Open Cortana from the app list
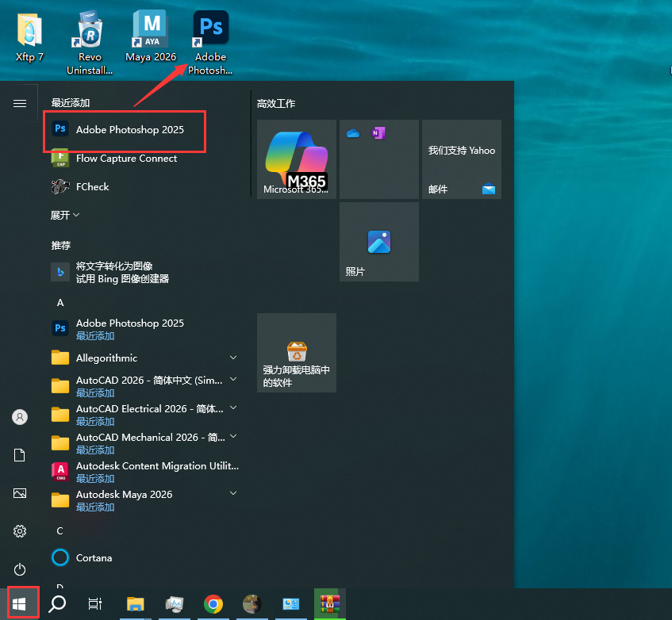The height and width of the screenshot is (620, 672). (x=95, y=557)
